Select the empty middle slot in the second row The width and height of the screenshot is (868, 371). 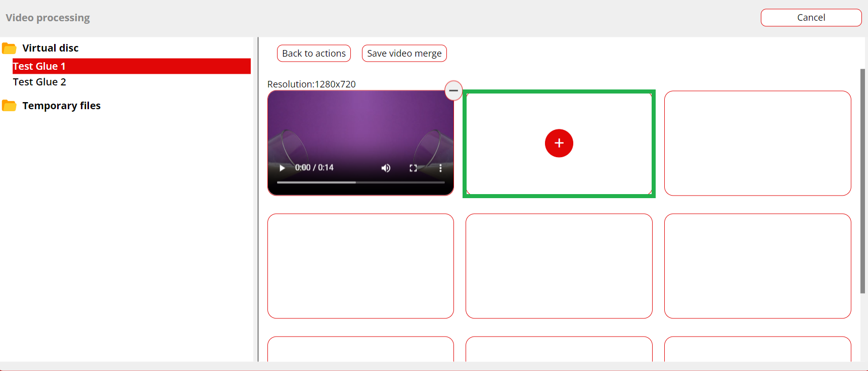pyautogui.click(x=559, y=266)
